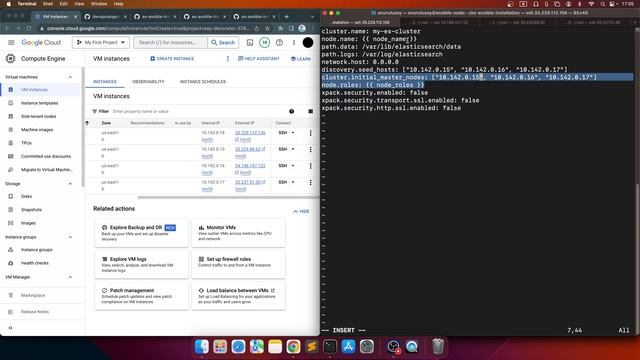This screenshot has width=640, height=360.
Task: Switch to second GitHub tab in Chrome
Action: click(x=155, y=17)
